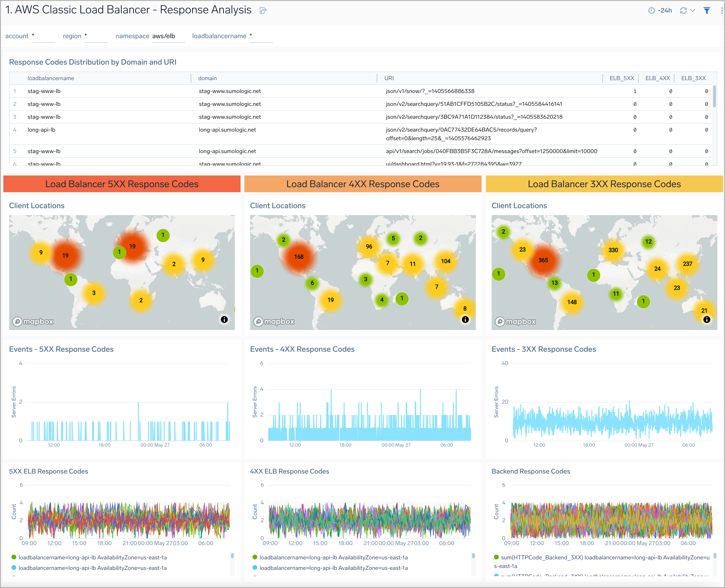
Task: Open Response Codes Distribution panel title
Action: click(x=93, y=62)
